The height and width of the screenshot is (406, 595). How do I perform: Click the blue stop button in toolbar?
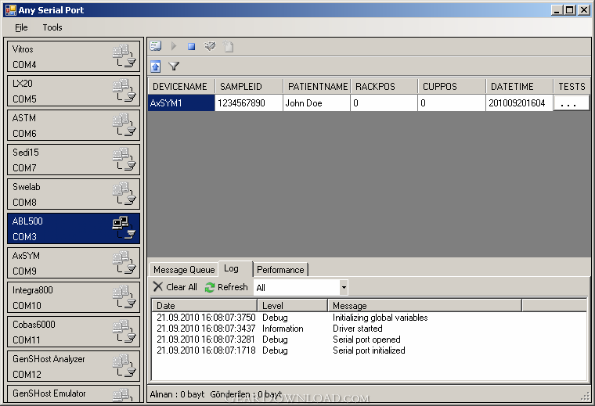tap(192, 47)
